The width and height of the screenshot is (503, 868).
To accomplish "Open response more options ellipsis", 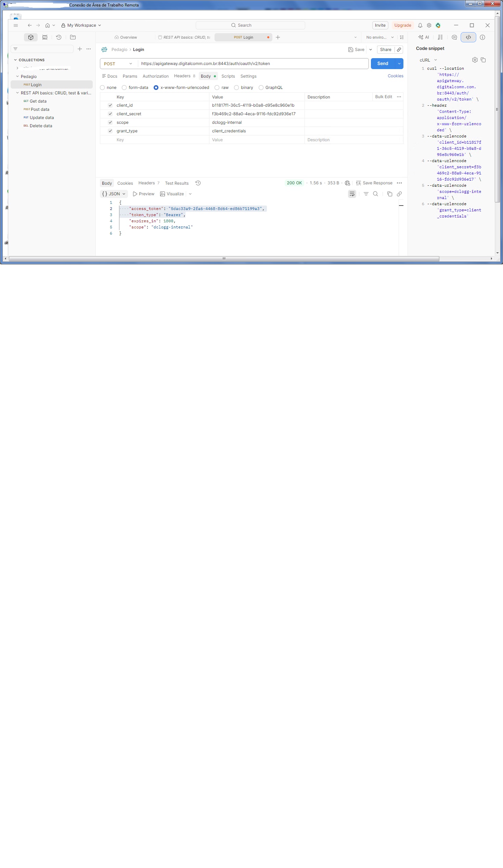I will tap(399, 183).
